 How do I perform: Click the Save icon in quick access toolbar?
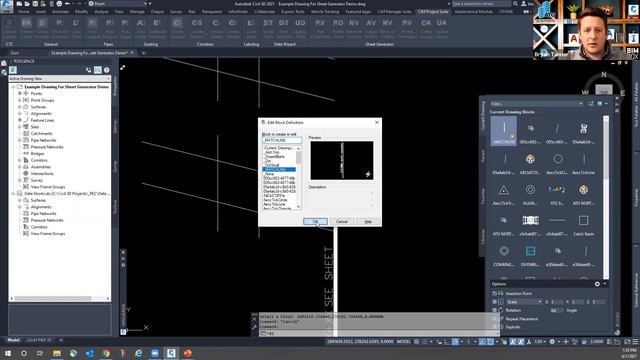(35, 4)
